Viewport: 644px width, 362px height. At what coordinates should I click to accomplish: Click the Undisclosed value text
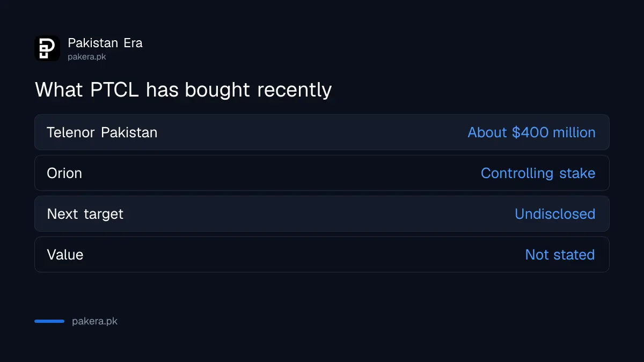[555, 214]
